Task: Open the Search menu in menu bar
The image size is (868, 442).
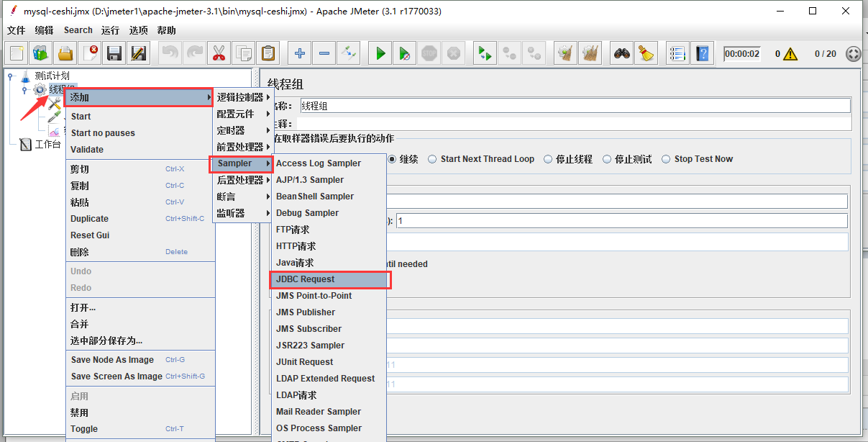Action: click(78, 30)
